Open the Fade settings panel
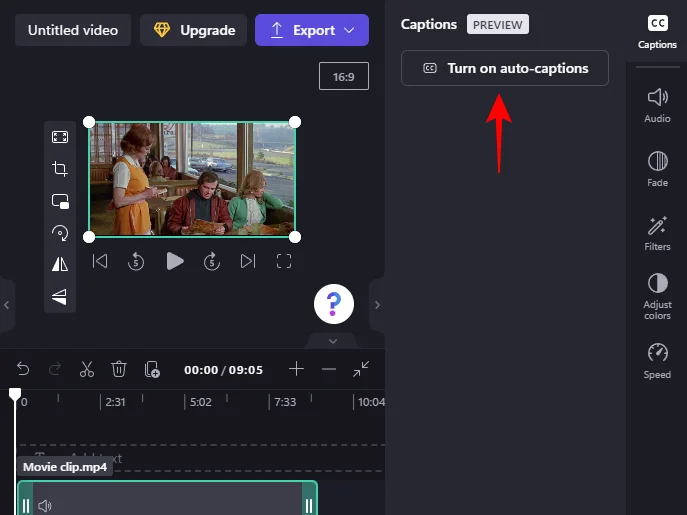687x515 pixels. point(657,169)
